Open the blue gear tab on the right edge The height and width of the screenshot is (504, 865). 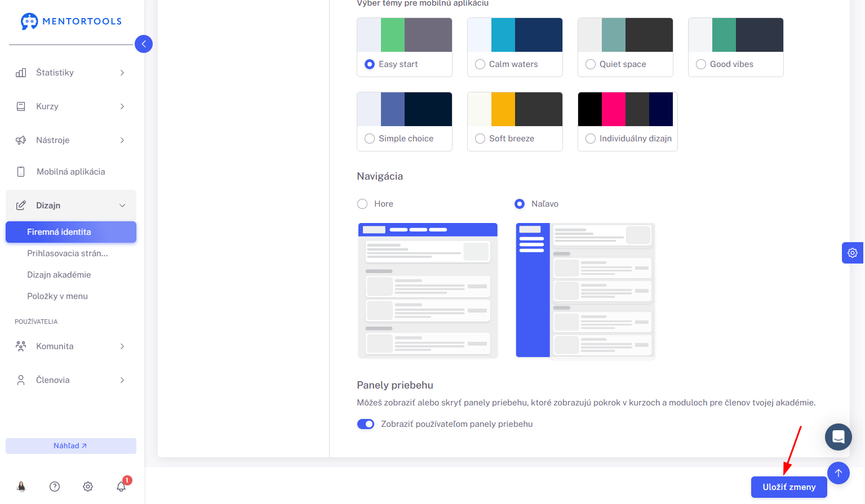[x=853, y=253]
